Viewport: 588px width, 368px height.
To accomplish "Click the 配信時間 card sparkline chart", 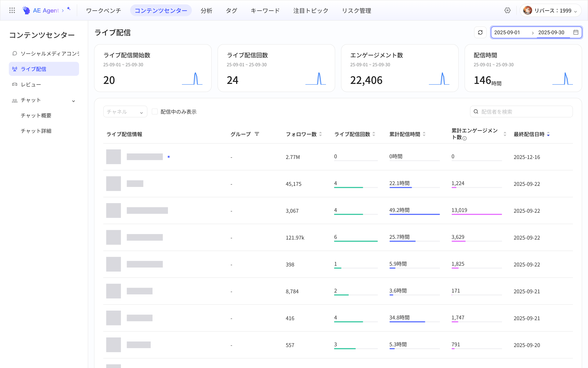I will tap(562, 79).
